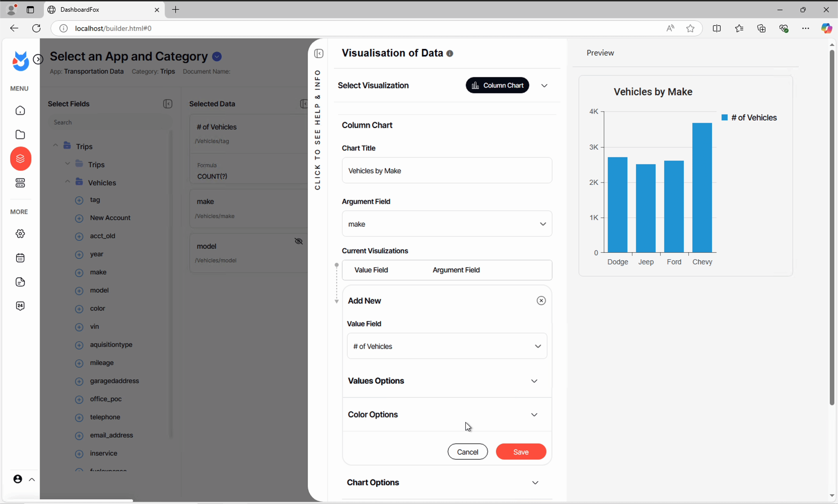Click the info icon beside Visualisation of Data

[450, 54]
